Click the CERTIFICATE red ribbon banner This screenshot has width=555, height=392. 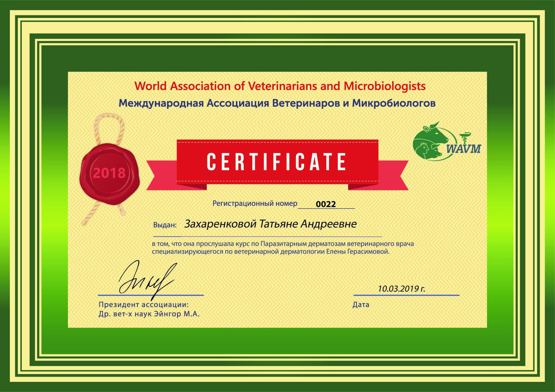[x=277, y=165]
